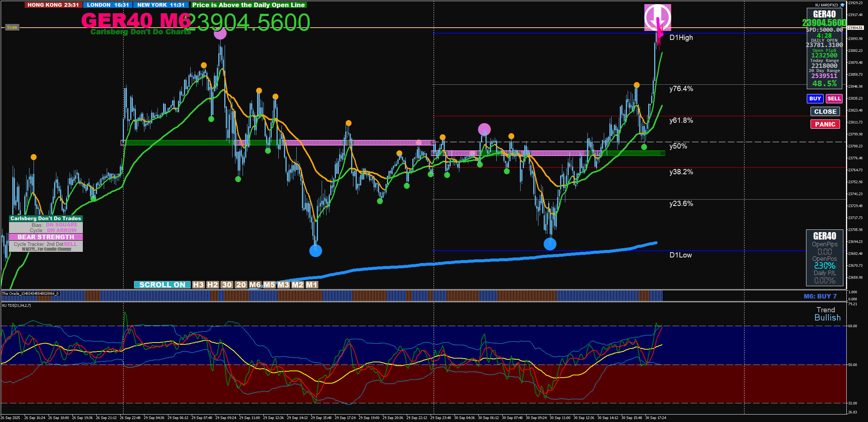Click the BEAR STRENGTH pink bar

[x=46, y=237]
